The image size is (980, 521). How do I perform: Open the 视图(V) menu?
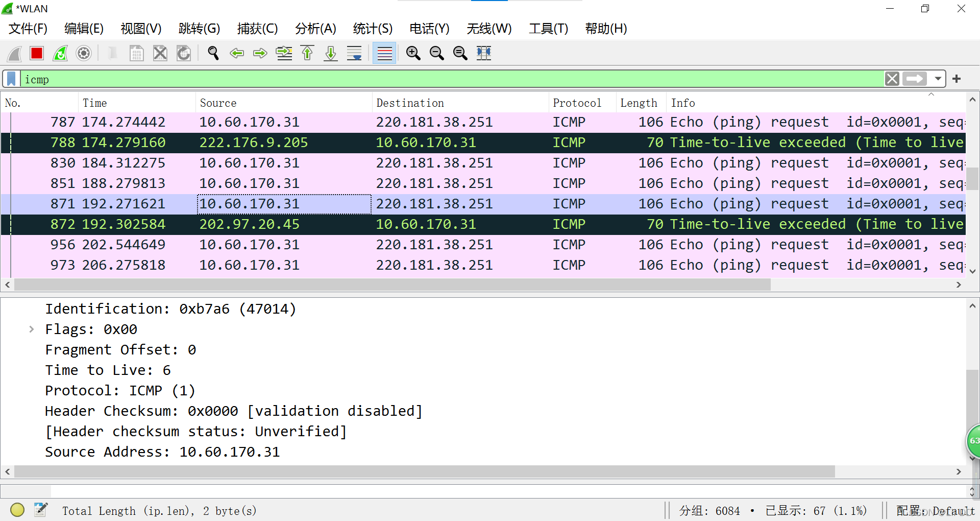pyautogui.click(x=141, y=29)
